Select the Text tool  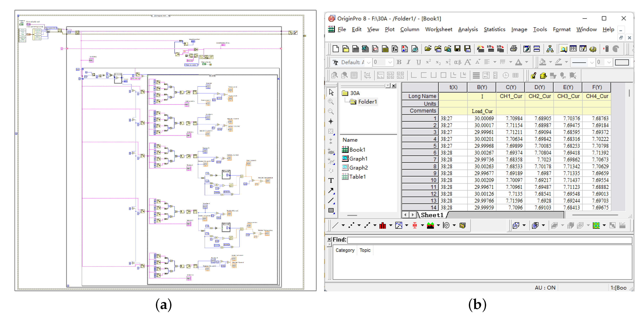(331, 180)
